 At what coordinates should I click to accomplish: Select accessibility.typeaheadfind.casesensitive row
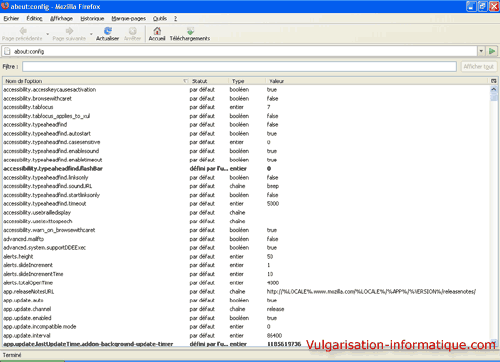click(x=246, y=142)
